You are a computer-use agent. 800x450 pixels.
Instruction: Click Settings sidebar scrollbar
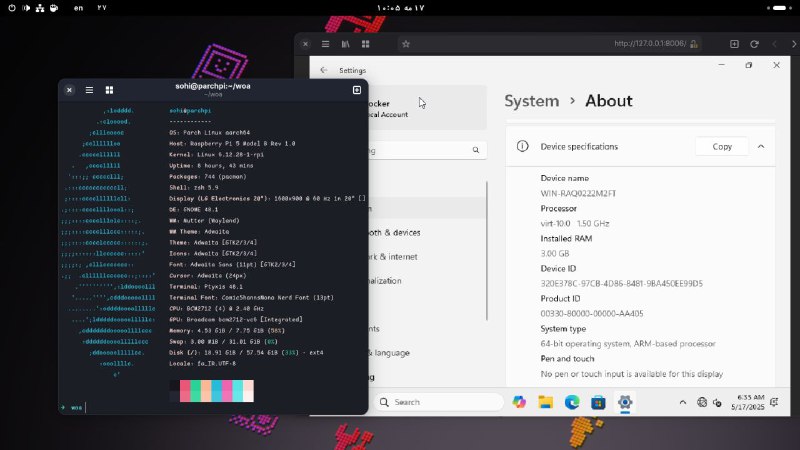coord(487,251)
